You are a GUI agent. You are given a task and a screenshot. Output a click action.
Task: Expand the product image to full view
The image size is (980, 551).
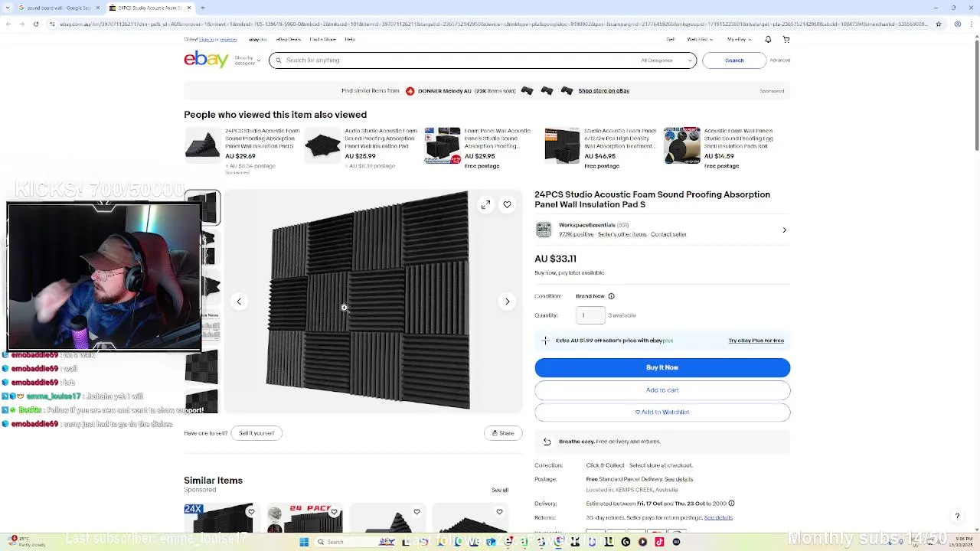pyautogui.click(x=485, y=205)
